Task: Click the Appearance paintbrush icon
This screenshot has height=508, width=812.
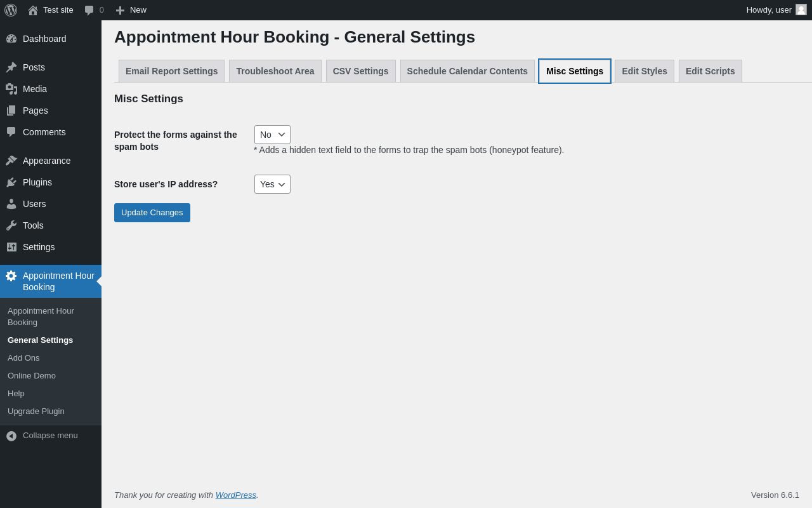Action: tap(11, 161)
